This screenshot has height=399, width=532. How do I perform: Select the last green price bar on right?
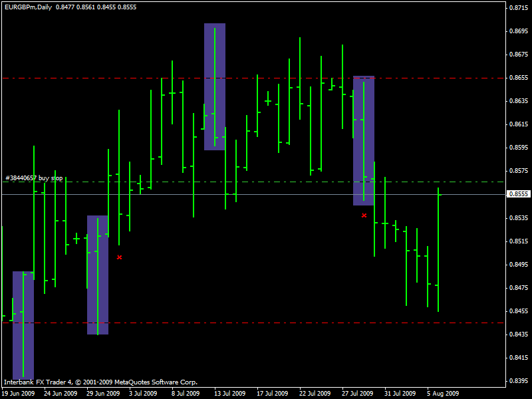tap(438, 249)
